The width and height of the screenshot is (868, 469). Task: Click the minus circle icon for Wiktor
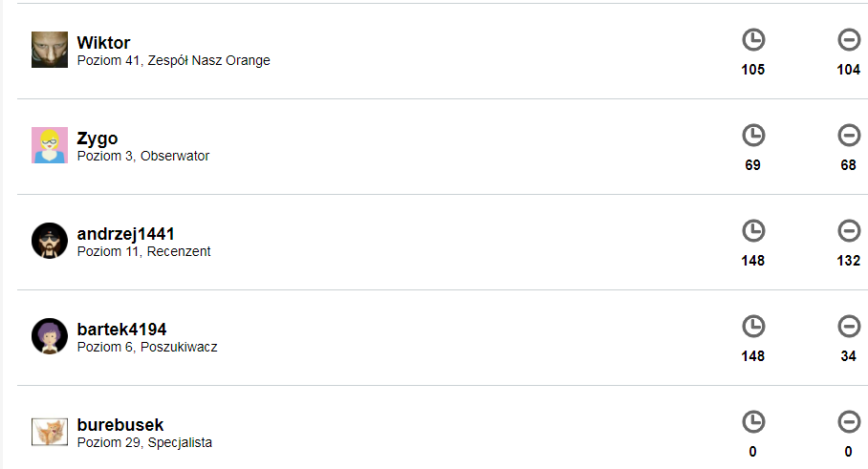pyautogui.click(x=848, y=40)
